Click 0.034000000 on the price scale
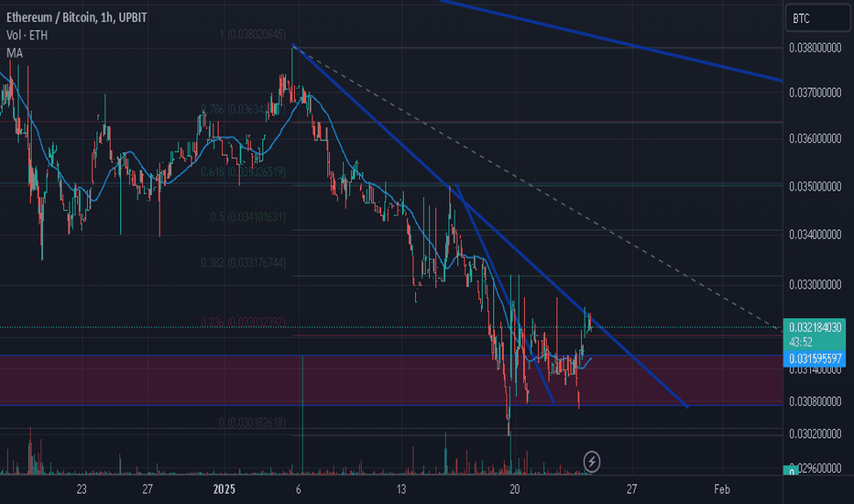 pyautogui.click(x=815, y=235)
